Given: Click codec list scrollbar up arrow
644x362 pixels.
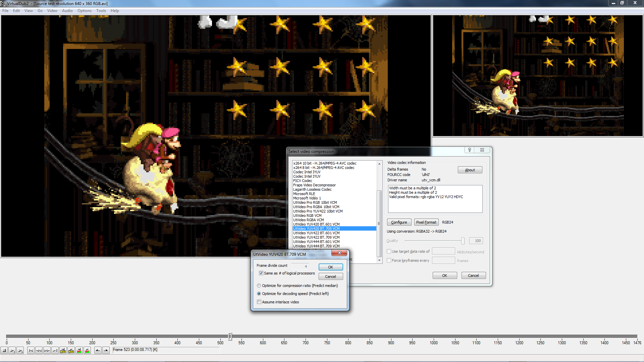Looking at the screenshot, I should pos(379,164).
